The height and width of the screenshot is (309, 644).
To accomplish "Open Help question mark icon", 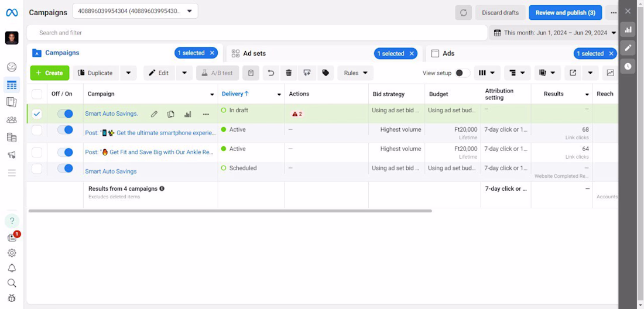I will [x=12, y=221].
